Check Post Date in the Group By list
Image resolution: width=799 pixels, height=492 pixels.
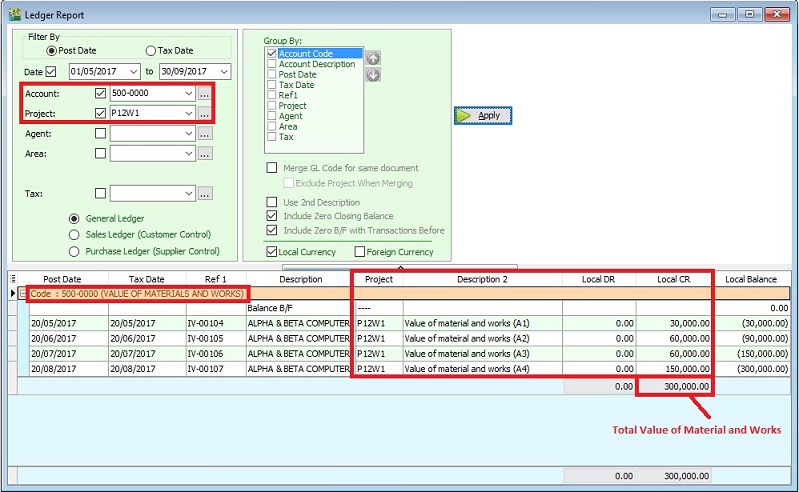tap(272, 75)
